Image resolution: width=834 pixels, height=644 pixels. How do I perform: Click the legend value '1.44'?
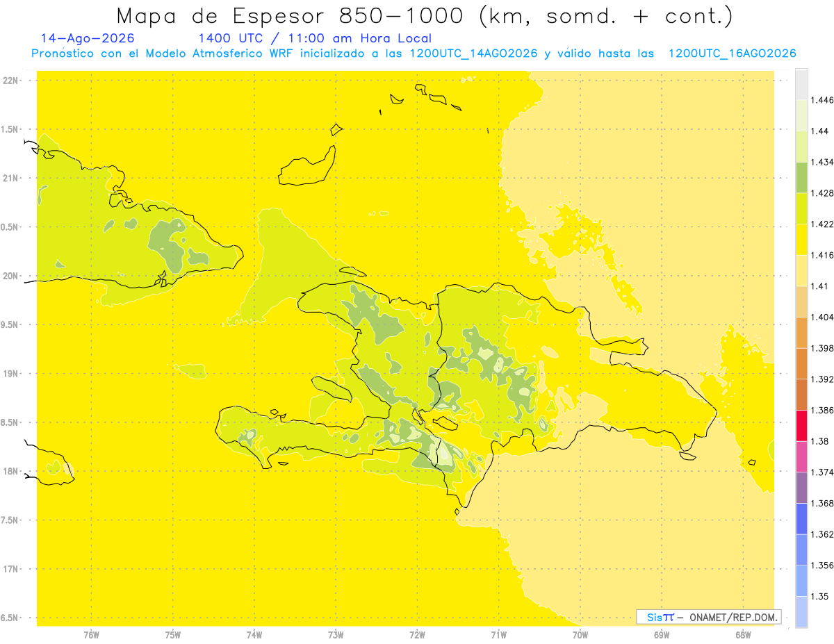click(818, 131)
